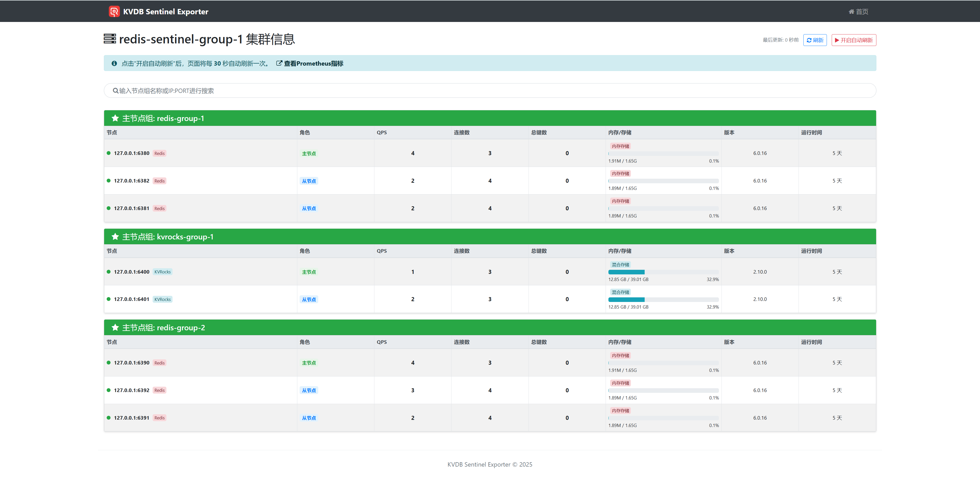The image size is (980, 487).
Task: Click the magnifier icon in the search box
Action: [x=115, y=91]
